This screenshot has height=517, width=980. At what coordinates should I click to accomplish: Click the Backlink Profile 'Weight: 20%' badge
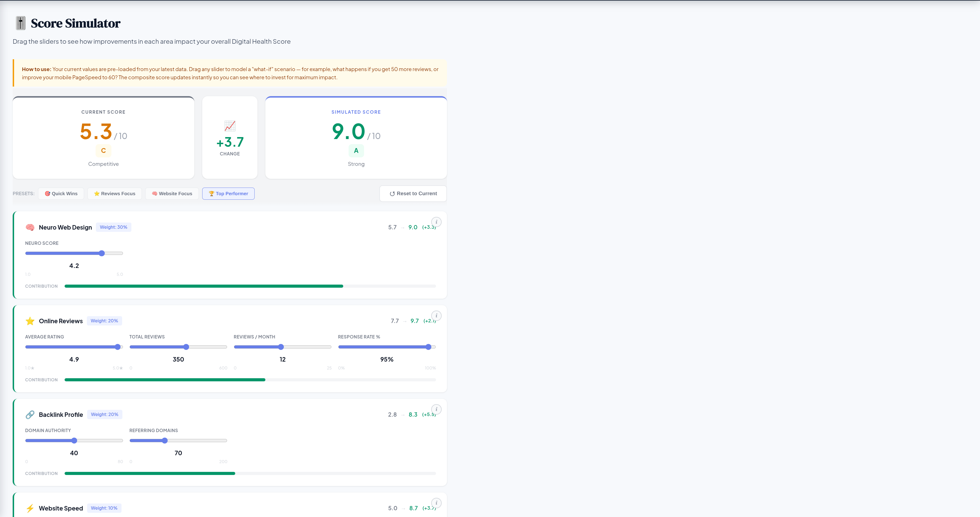pyautogui.click(x=105, y=414)
